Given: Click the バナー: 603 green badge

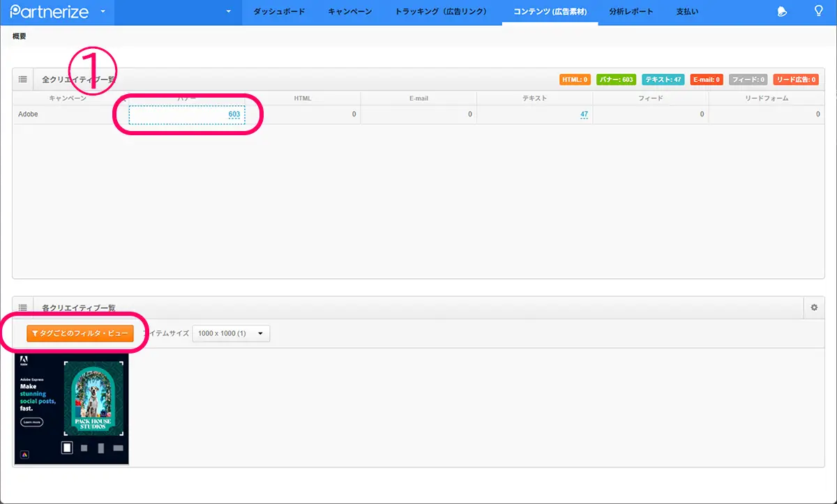Looking at the screenshot, I should 617,80.
